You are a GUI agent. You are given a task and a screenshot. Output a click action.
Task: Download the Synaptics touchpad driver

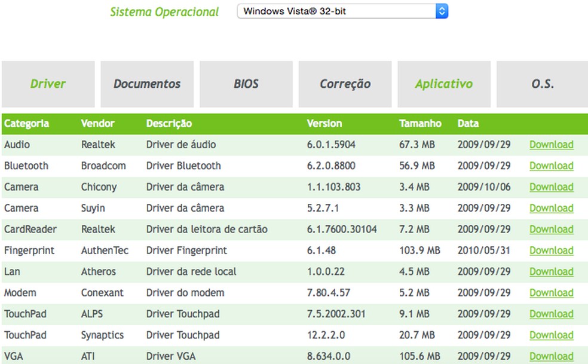tap(551, 335)
